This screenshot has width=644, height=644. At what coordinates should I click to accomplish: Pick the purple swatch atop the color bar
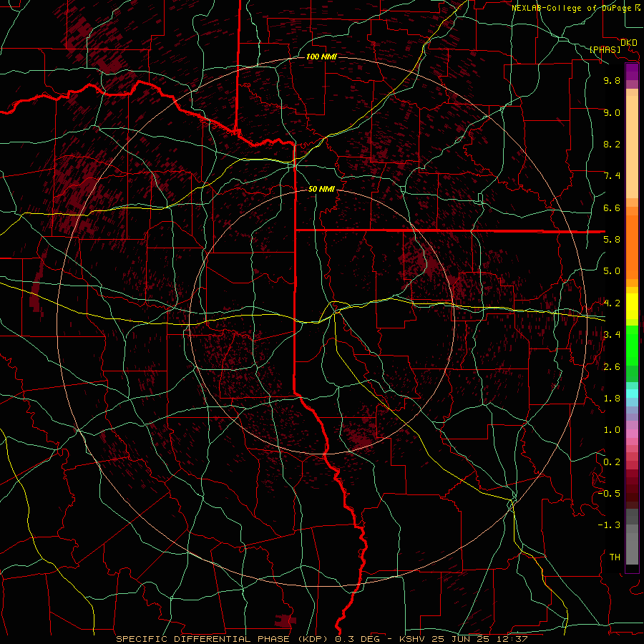point(632,72)
